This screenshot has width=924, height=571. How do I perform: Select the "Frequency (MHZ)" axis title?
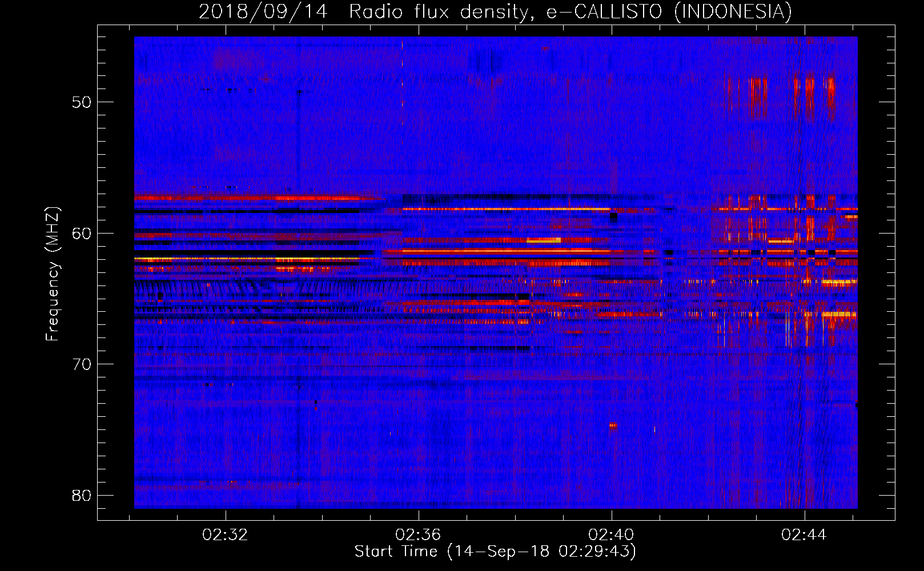52,274
